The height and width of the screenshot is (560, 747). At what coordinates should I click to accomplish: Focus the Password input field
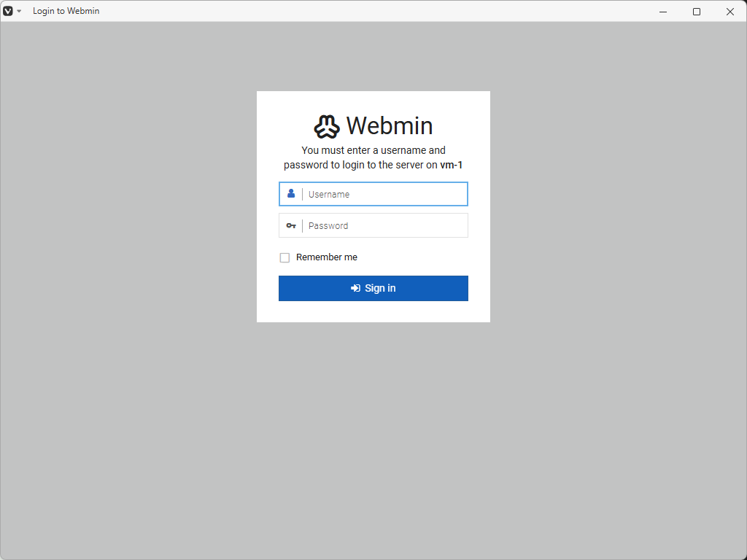click(373, 225)
